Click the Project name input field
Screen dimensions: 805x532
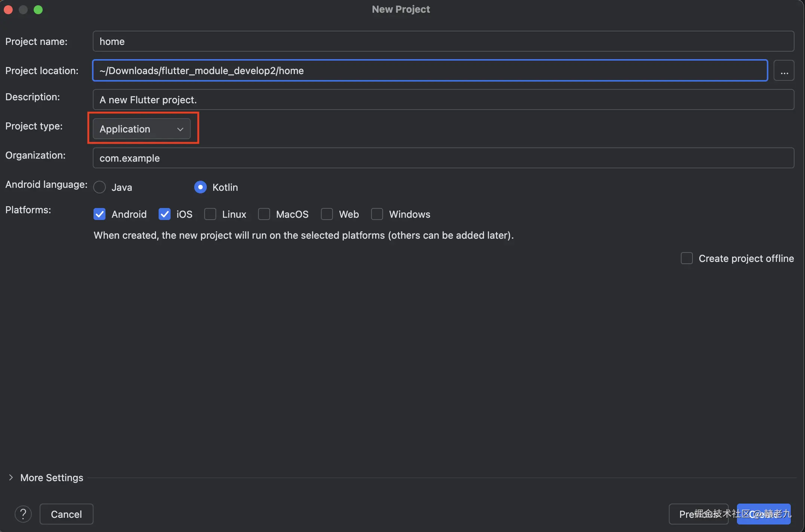[x=443, y=42]
